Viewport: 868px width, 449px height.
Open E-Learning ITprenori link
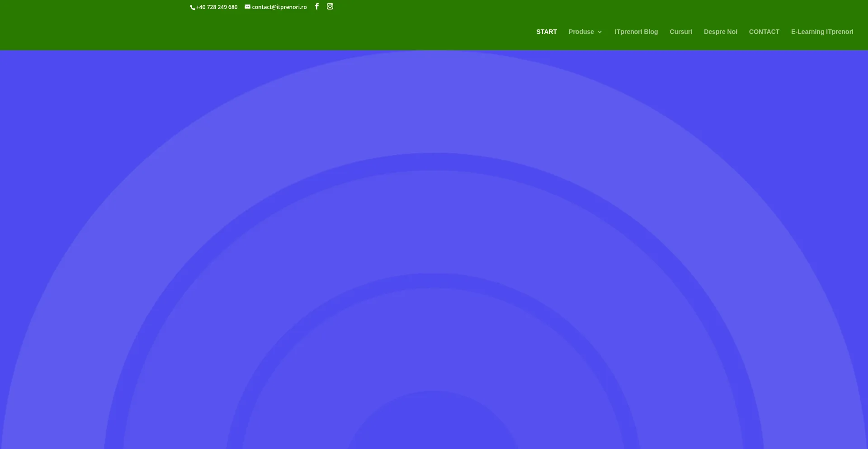click(x=822, y=32)
